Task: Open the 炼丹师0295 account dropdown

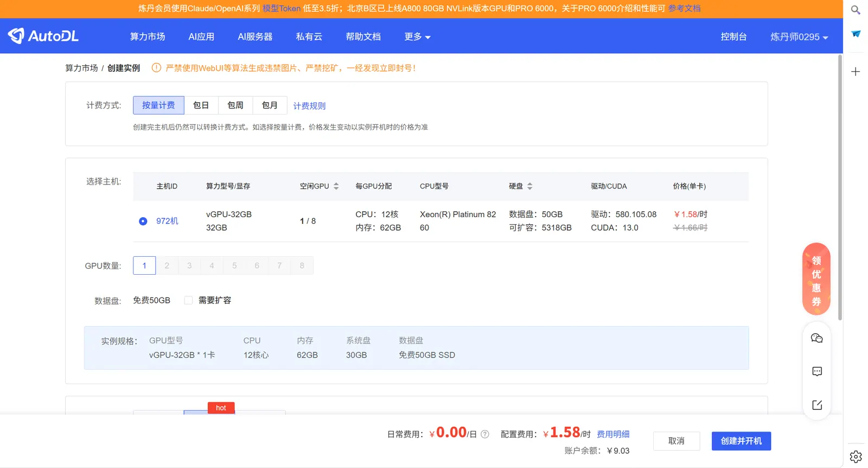Action: (799, 37)
